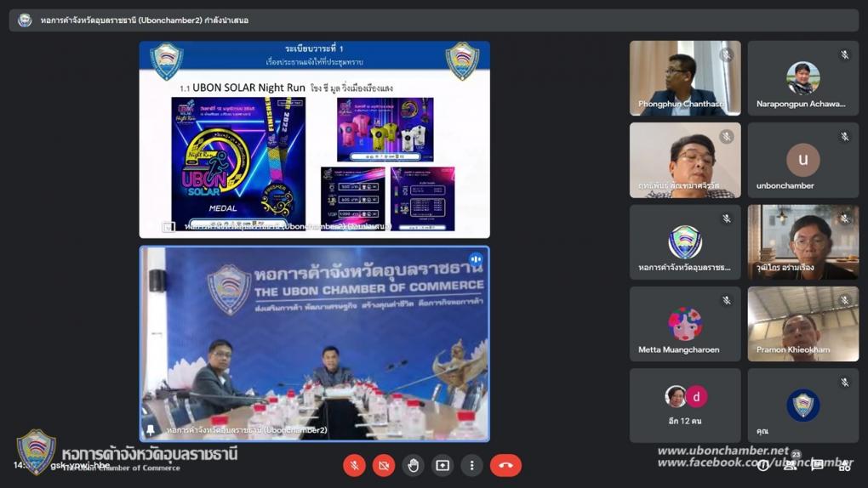868x488 pixels.
Task: Click the chamber logo avatar on the 'คุณ' tile
Action: 803,405
